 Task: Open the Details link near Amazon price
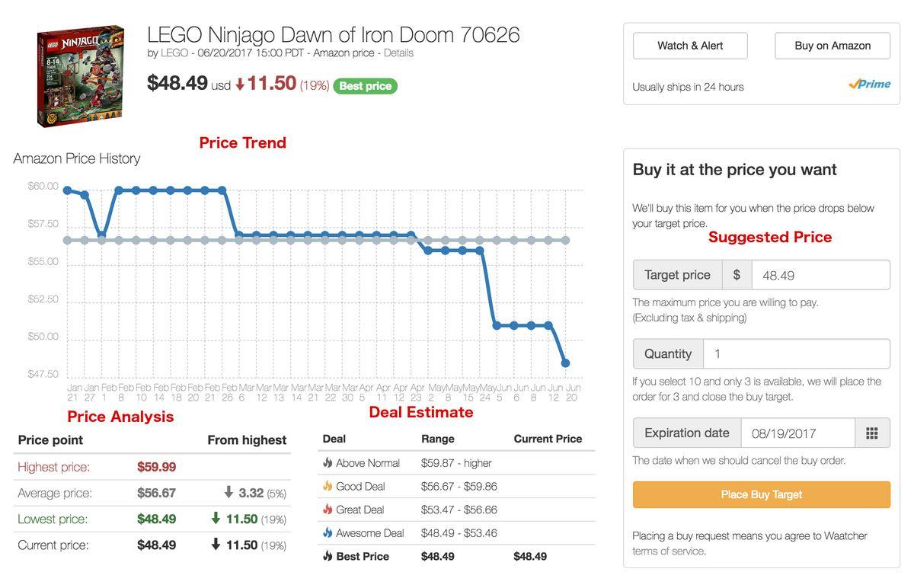(x=398, y=53)
